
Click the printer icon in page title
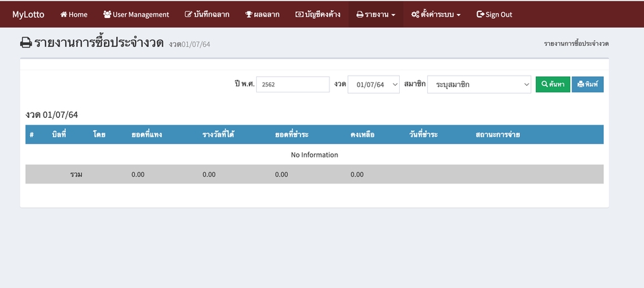(26, 43)
